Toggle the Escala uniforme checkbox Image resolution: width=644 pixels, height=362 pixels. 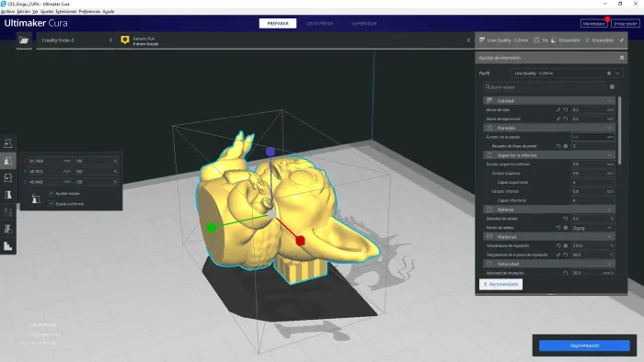(x=52, y=203)
